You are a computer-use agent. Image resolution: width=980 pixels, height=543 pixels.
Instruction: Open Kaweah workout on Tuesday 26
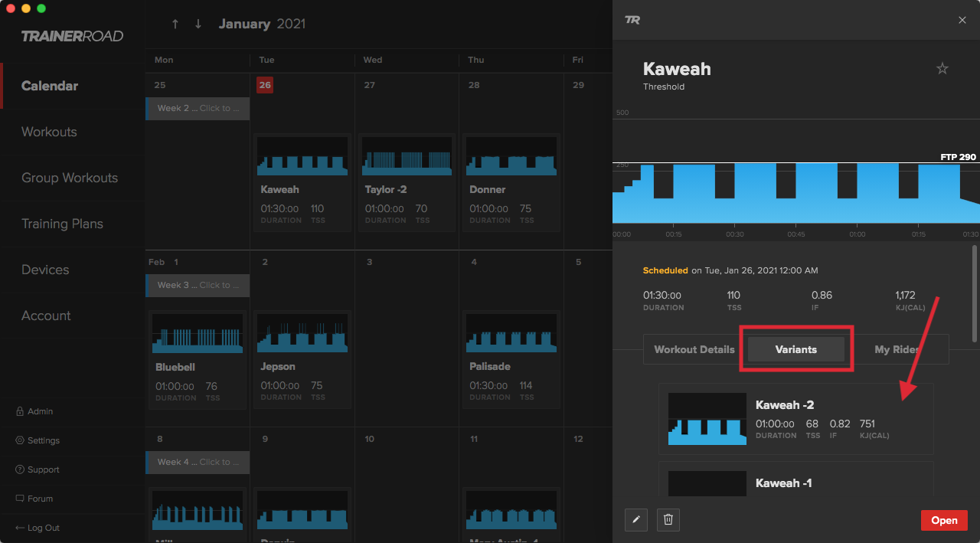tap(302, 182)
